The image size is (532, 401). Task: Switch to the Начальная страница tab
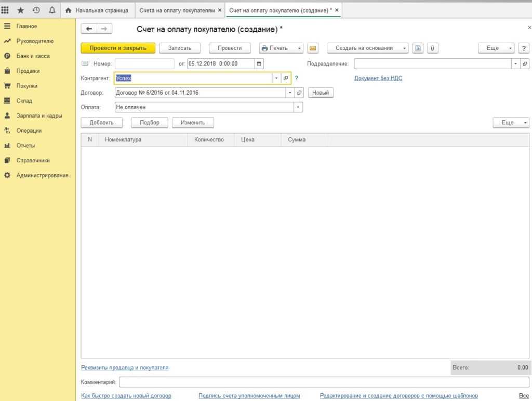tap(98, 10)
